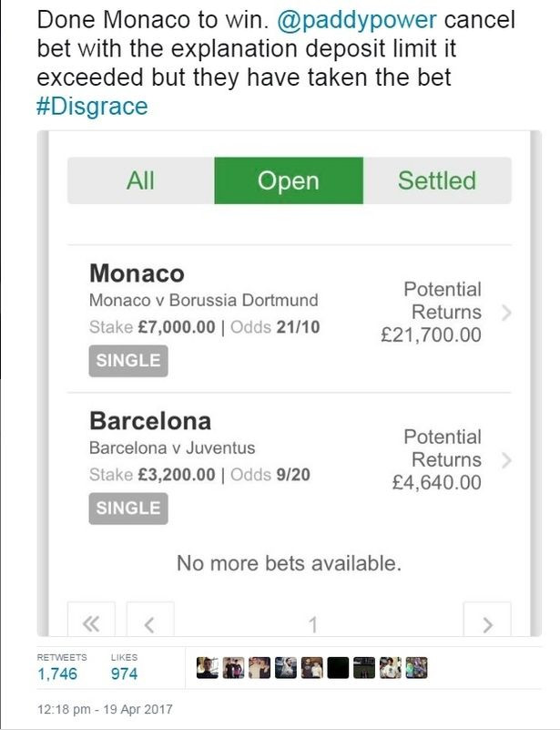Select the Open bets tab
The width and height of the screenshot is (560, 730).
tap(289, 180)
